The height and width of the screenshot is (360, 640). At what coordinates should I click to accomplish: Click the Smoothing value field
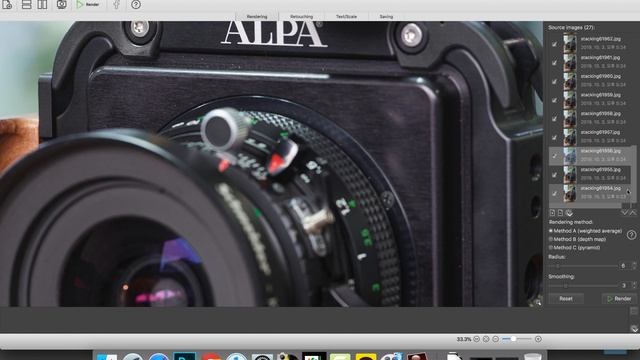(x=624, y=286)
